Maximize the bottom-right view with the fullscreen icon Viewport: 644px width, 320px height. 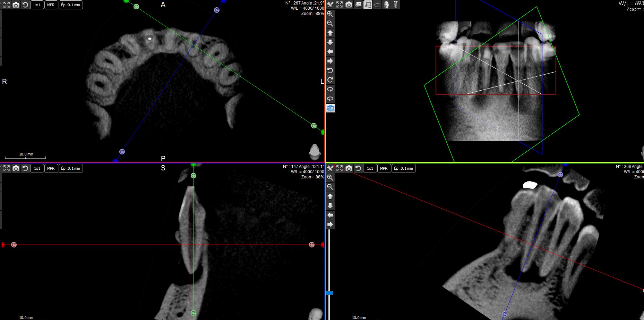(x=340, y=168)
